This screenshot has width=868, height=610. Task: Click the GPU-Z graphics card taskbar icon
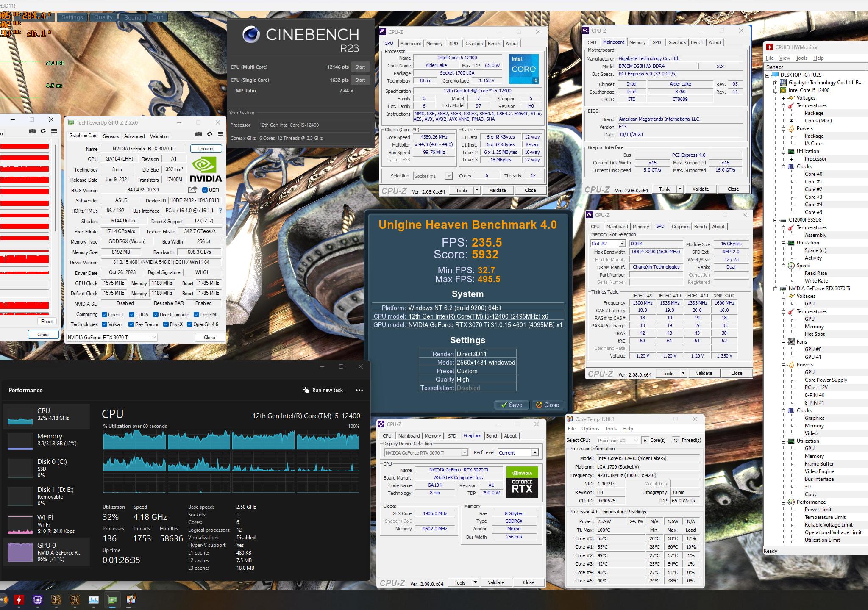112,599
